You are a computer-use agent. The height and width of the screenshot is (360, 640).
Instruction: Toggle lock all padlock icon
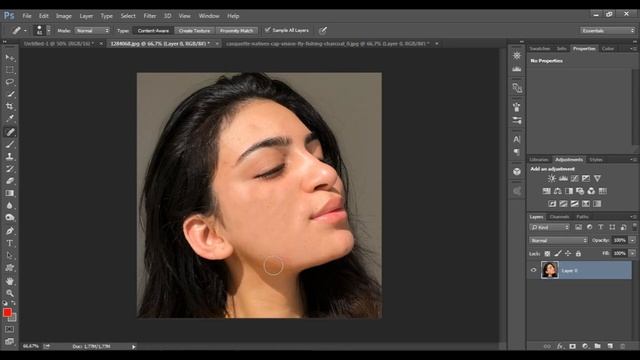(578, 253)
